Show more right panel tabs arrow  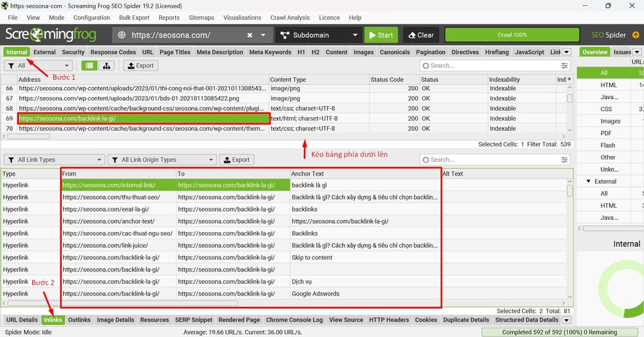pos(637,52)
